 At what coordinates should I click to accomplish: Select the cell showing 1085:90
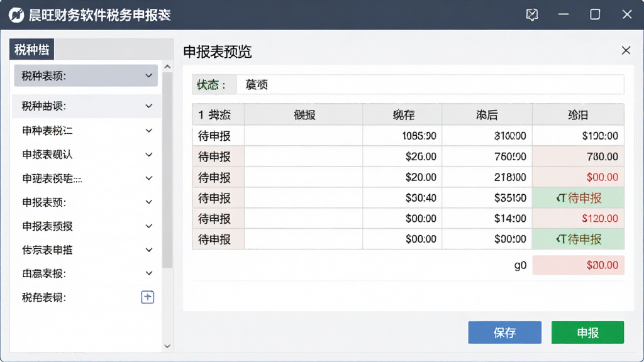pyautogui.click(x=402, y=136)
